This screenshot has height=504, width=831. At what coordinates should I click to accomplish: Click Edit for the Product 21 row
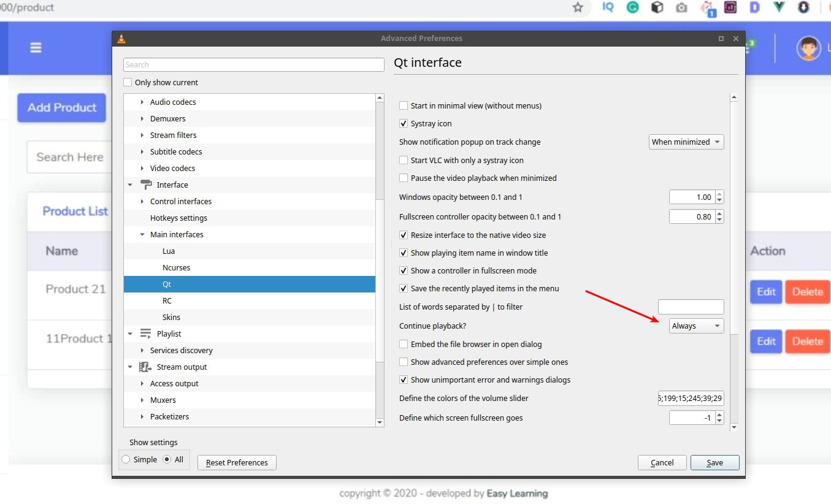(765, 292)
